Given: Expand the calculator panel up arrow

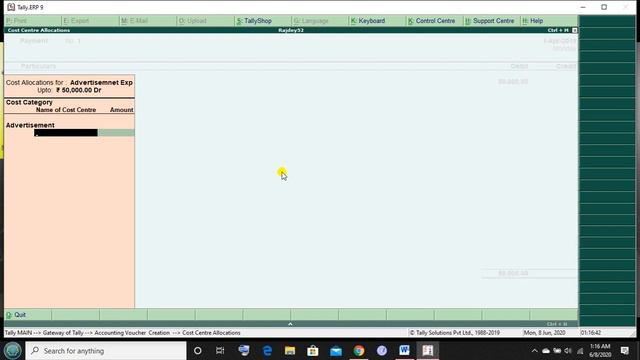Looking at the screenshot, I should [290, 324].
